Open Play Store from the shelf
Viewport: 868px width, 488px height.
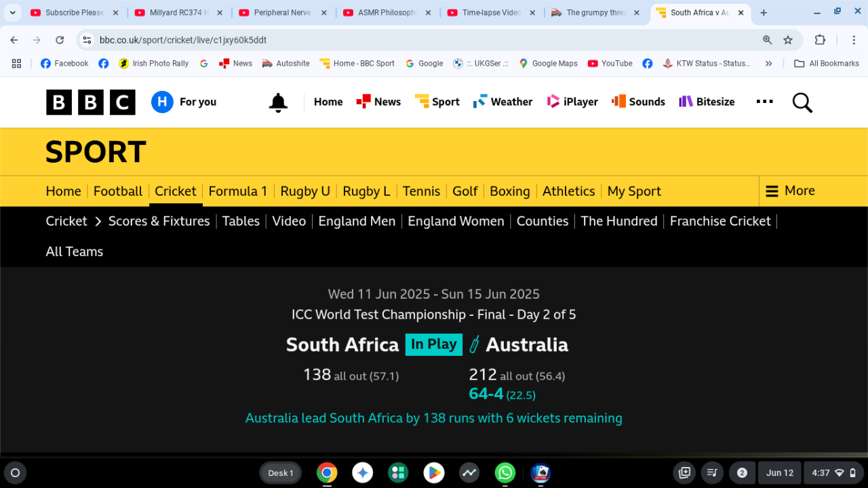point(434,472)
